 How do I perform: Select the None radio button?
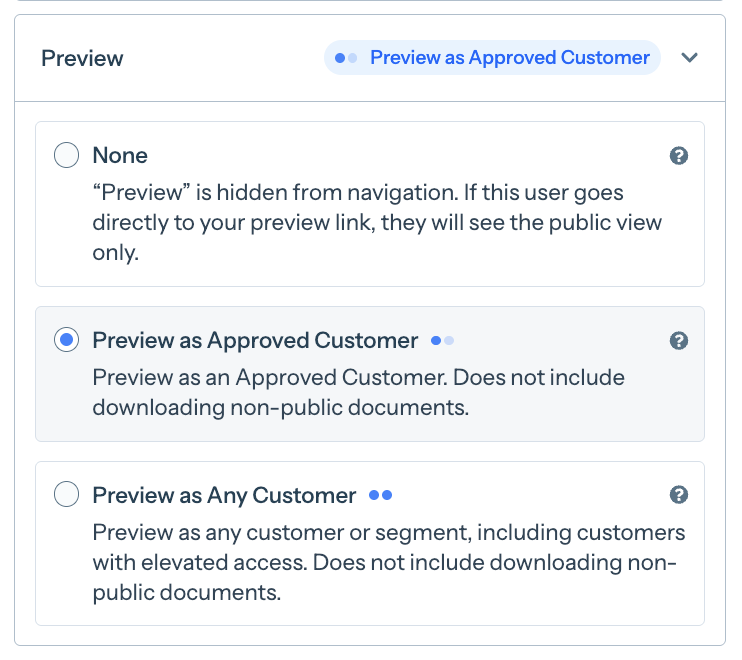(x=66, y=155)
